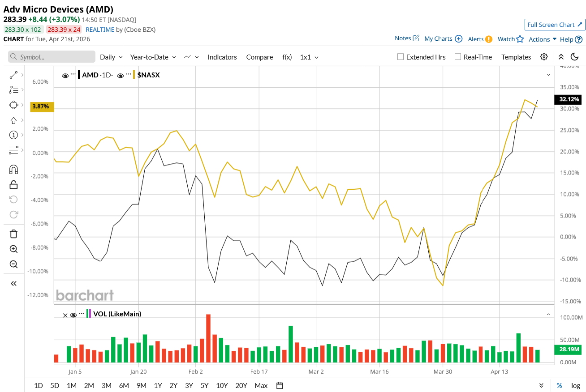Expand the 1x1 grid layout dropdown
The width and height of the screenshot is (586, 392).
click(x=309, y=57)
